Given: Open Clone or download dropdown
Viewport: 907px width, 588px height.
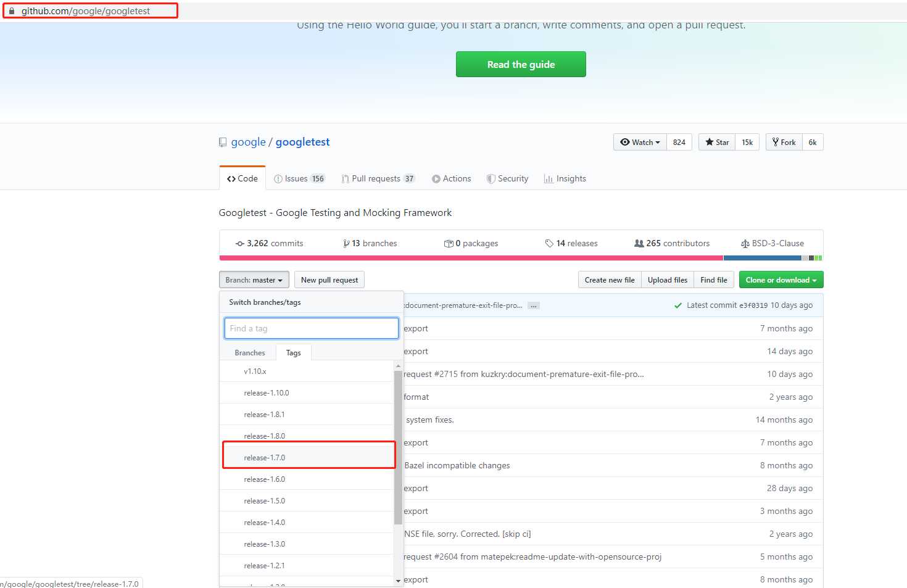Looking at the screenshot, I should (781, 280).
